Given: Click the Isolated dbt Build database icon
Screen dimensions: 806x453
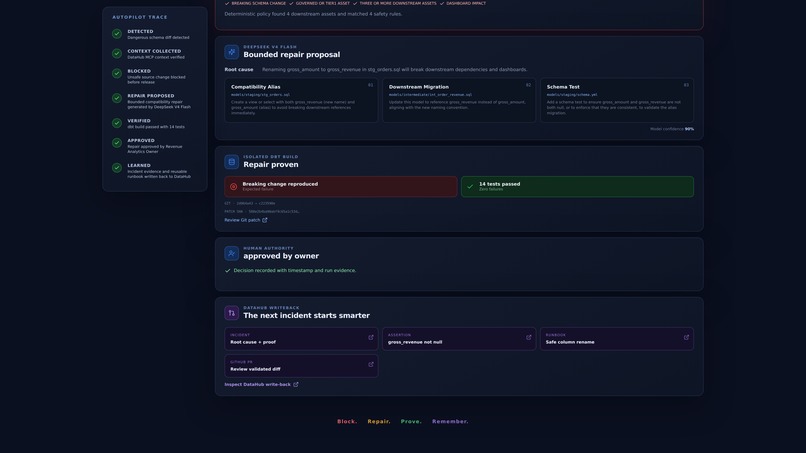Looking at the screenshot, I should coord(231,162).
